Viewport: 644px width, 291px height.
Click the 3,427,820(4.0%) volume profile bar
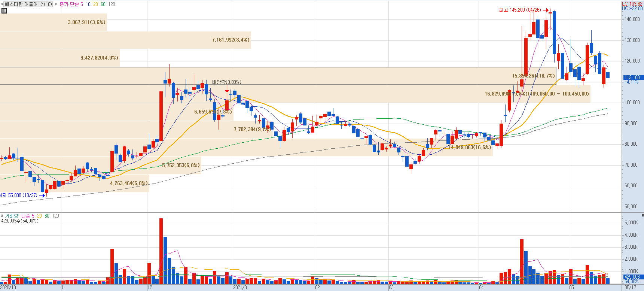(x=60, y=58)
